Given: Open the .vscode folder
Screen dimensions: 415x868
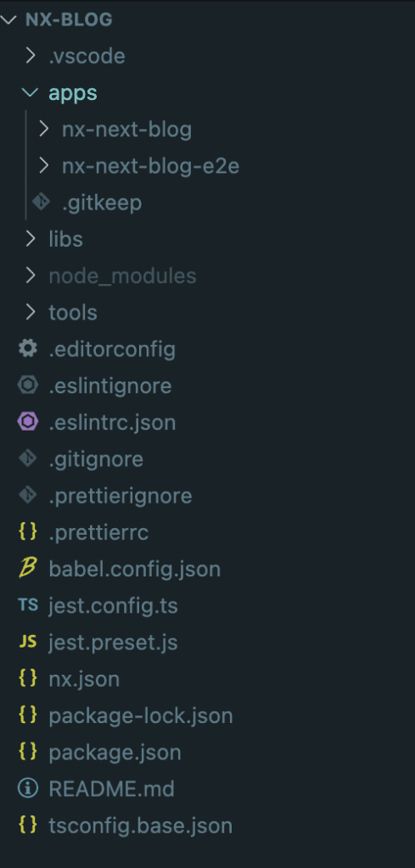Looking at the screenshot, I should point(87,56).
